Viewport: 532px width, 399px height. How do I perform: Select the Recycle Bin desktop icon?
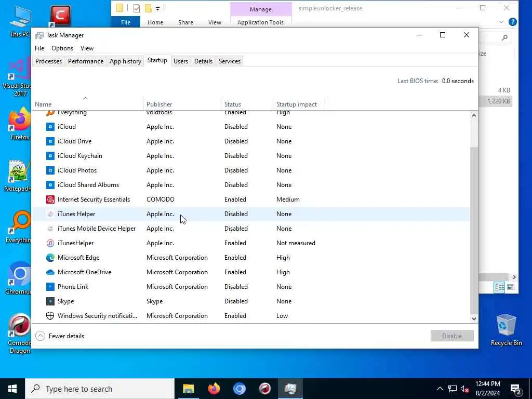pyautogui.click(x=506, y=329)
